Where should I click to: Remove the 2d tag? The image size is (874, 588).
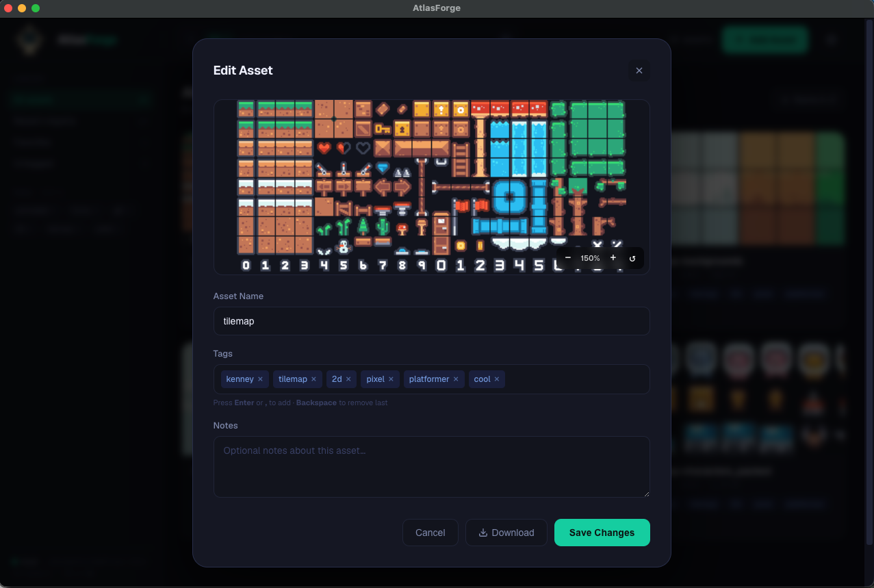coord(348,379)
